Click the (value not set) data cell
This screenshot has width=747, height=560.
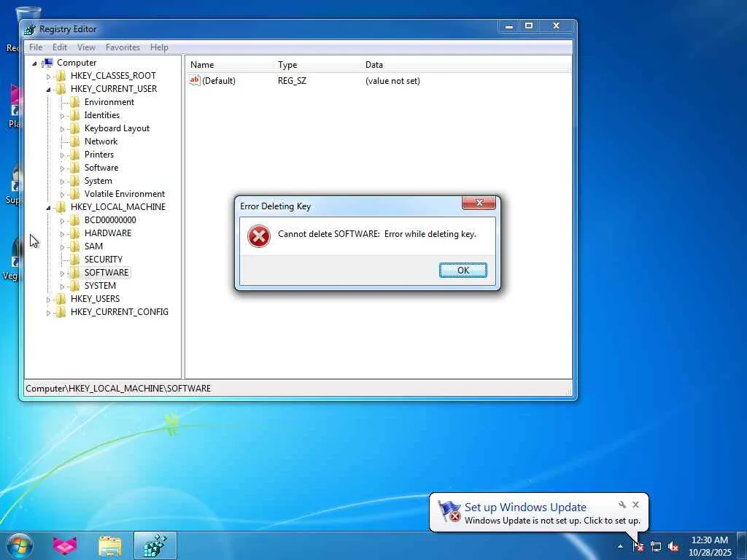[x=392, y=80]
